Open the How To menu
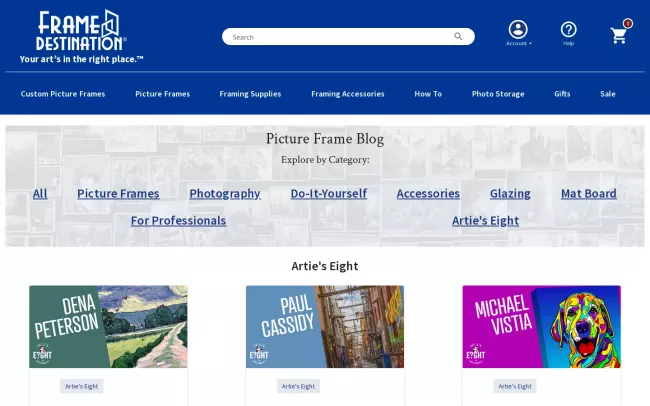Viewport: 650px width, 406px height. (x=428, y=94)
